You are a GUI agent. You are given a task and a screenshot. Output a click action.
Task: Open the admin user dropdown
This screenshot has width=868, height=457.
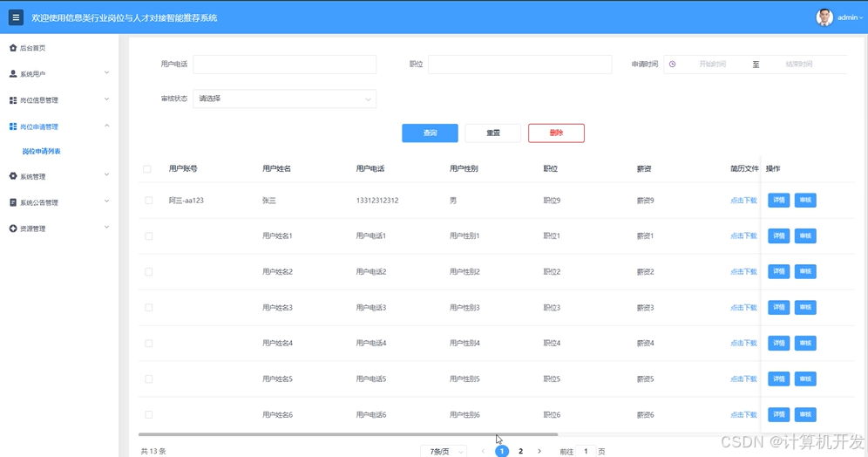click(x=850, y=17)
